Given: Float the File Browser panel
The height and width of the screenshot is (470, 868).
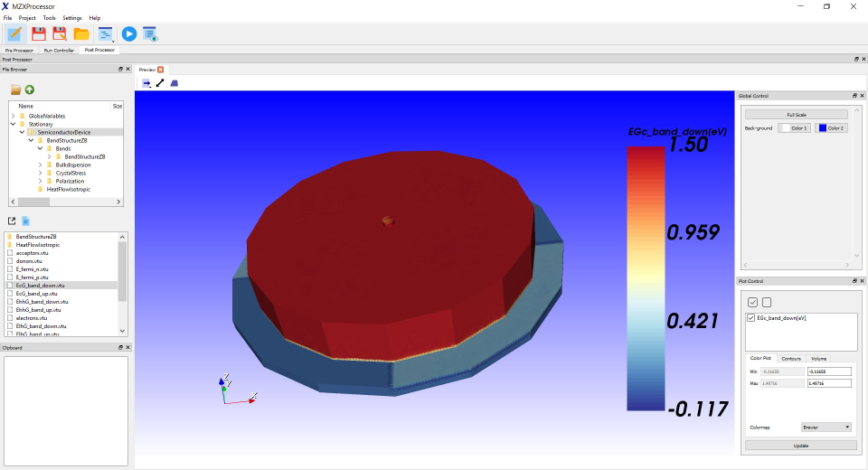Looking at the screenshot, I should (x=120, y=70).
